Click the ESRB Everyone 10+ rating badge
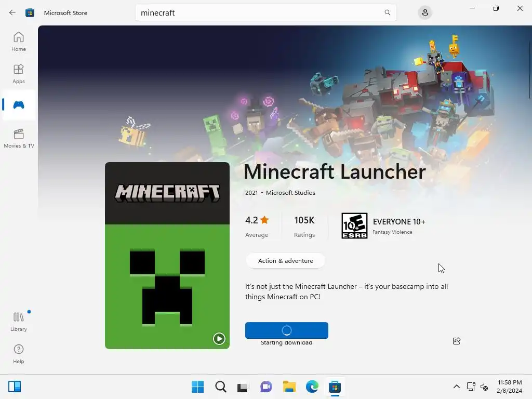The width and height of the screenshot is (532, 399). tap(354, 226)
